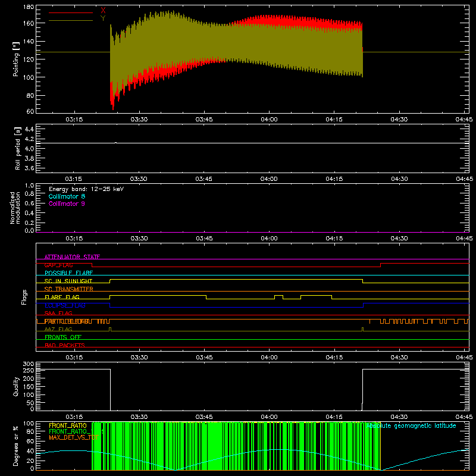Select the BAD_PACKETS flag label
The width and height of the screenshot is (476, 476).
coord(65,345)
